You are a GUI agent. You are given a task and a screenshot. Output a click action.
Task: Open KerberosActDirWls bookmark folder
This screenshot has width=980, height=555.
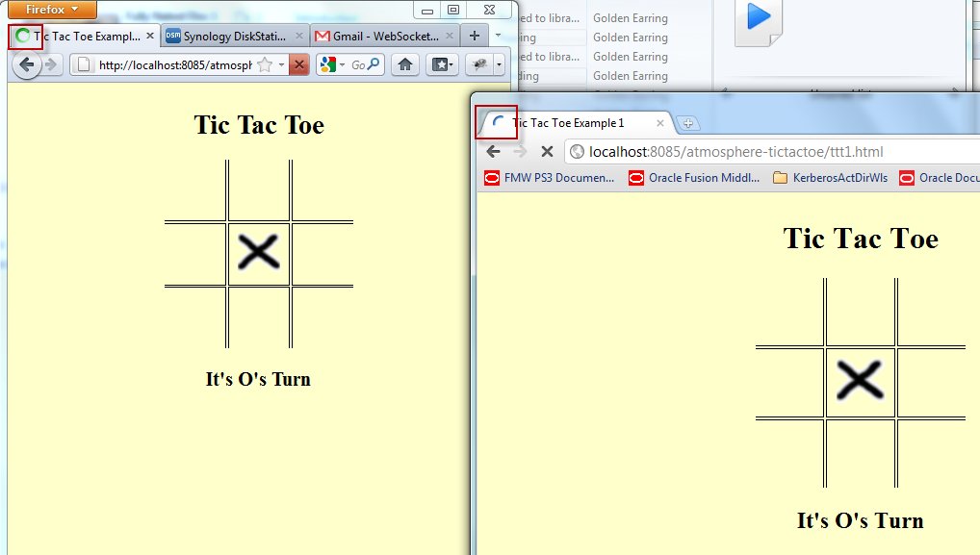(828, 178)
